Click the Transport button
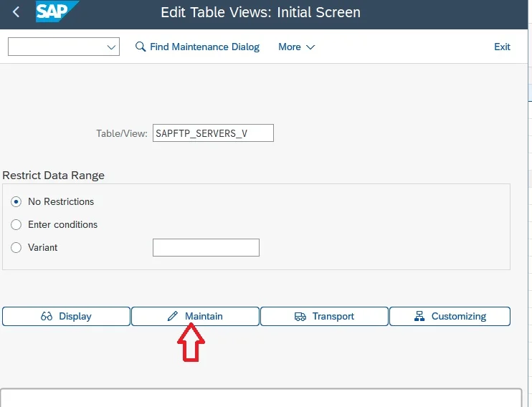Viewport: 532px width, 407px height. pos(324,317)
